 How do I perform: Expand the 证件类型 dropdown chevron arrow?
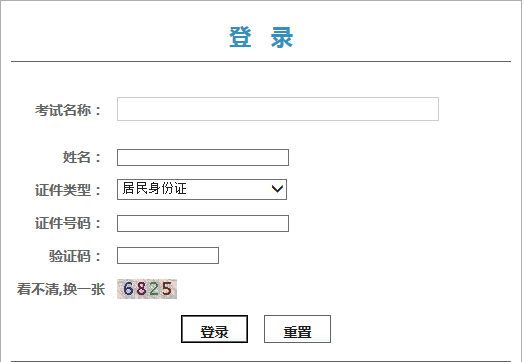277,189
